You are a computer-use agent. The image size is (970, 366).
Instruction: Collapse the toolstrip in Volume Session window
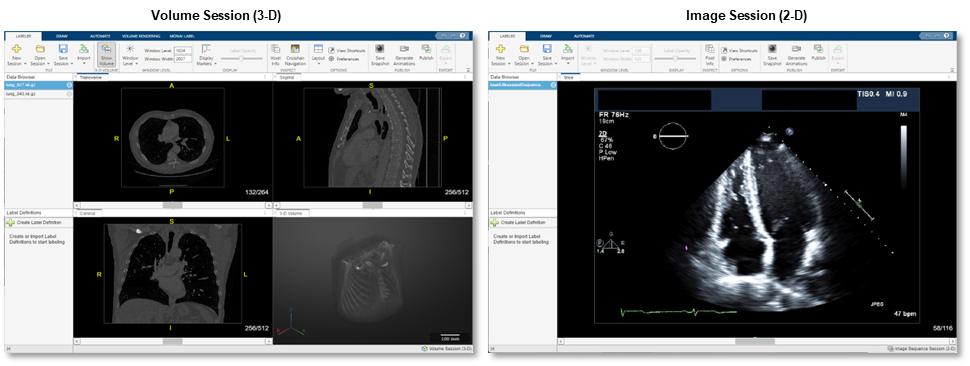coord(467,70)
